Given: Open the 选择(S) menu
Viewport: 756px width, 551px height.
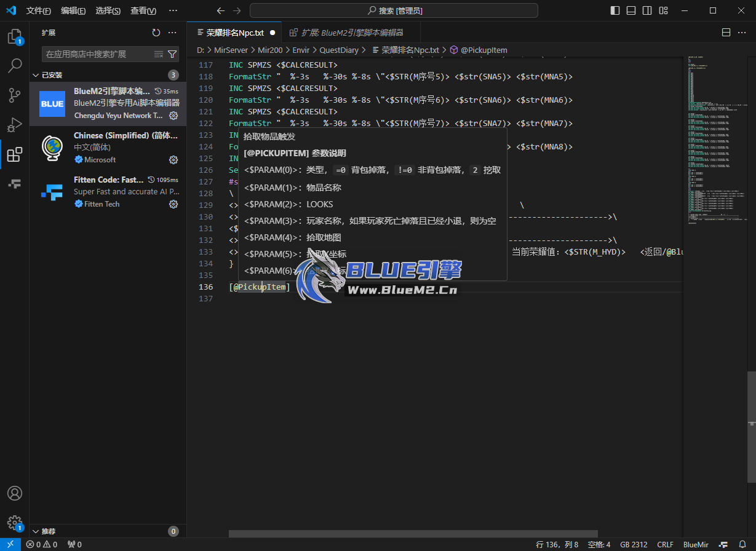Looking at the screenshot, I should 108,10.
